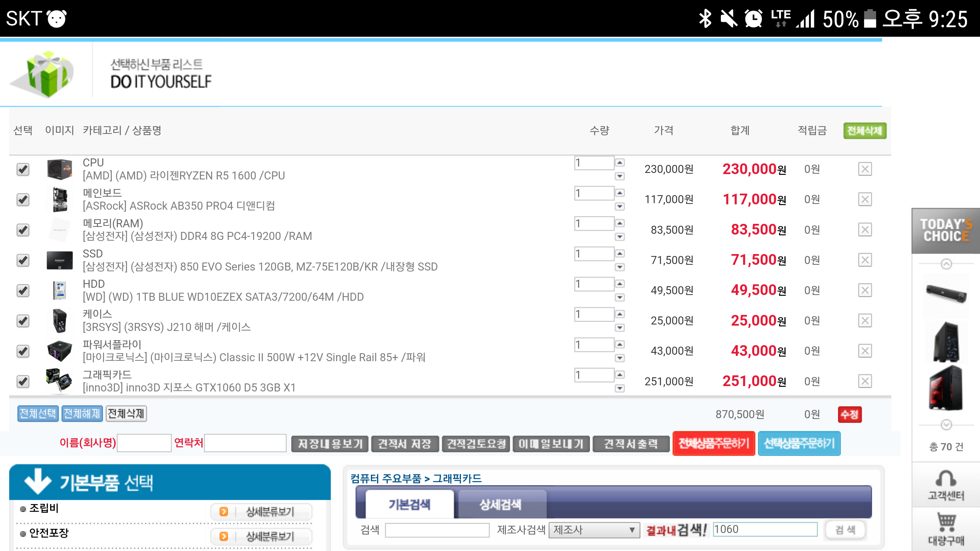
Task: Expand 안전포장 상세분류보기
Action: [261, 536]
